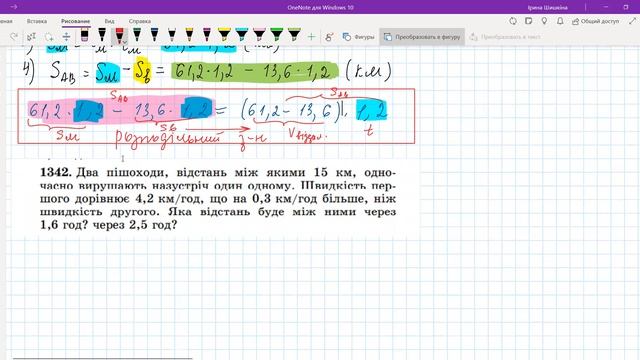640x360 pixels.
Task: Toggle touch drawing mode icon
Action: point(329,37)
